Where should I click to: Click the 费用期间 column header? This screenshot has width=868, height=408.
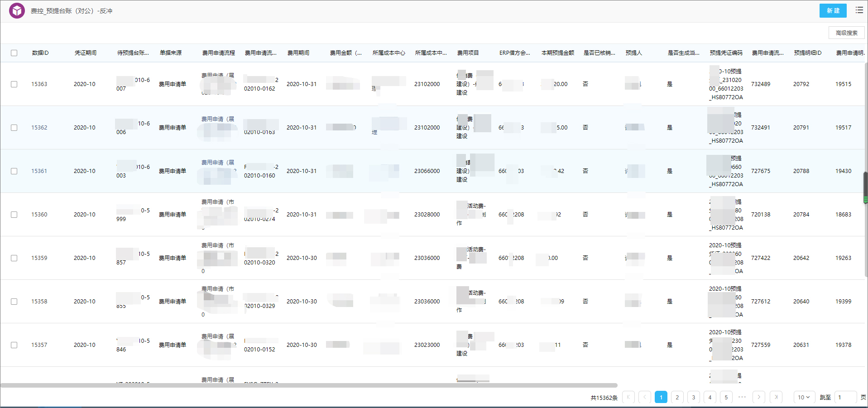click(x=298, y=53)
